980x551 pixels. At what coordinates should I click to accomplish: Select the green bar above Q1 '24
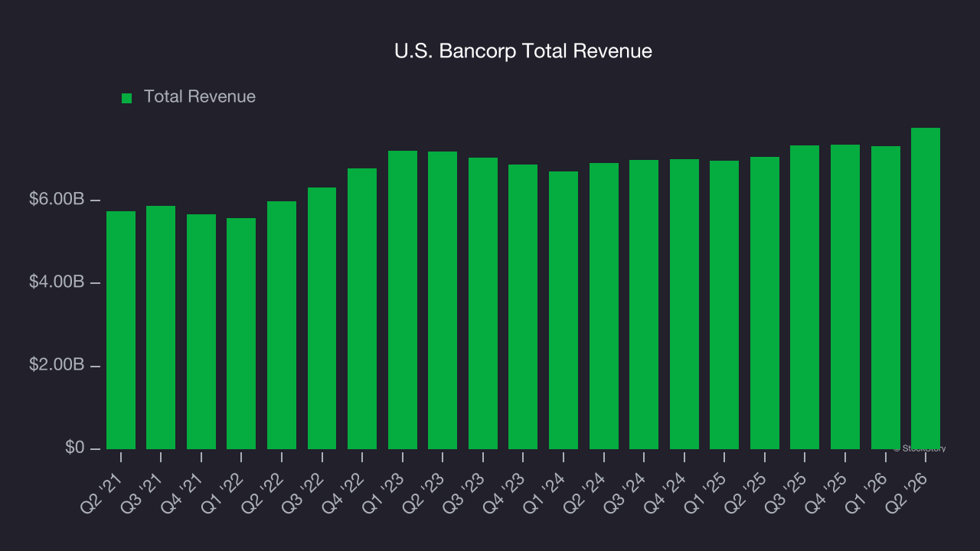[x=563, y=310]
